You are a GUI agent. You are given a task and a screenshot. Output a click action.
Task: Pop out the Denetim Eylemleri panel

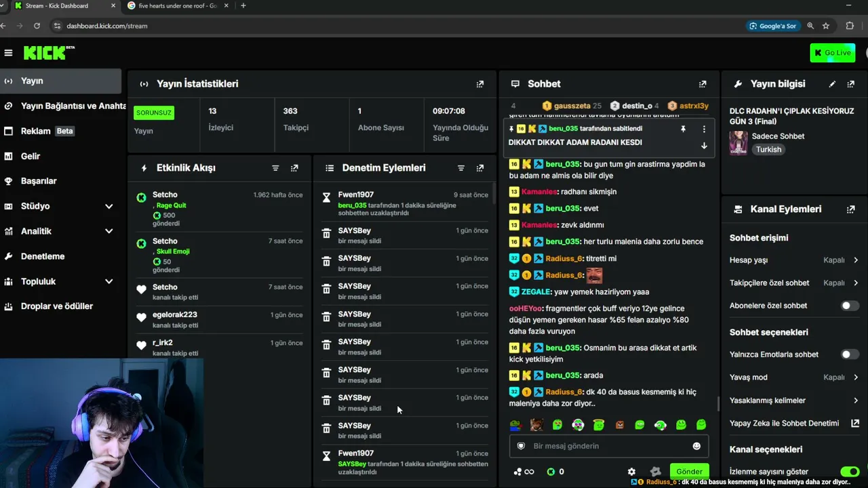pyautogui.click(x=480, y=168)
